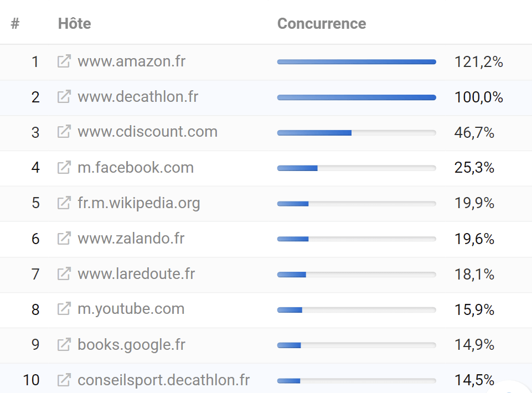This screenshot has width=532, height=393.
Task: Open external link icon for m.facebook.com
Action: 64,167
